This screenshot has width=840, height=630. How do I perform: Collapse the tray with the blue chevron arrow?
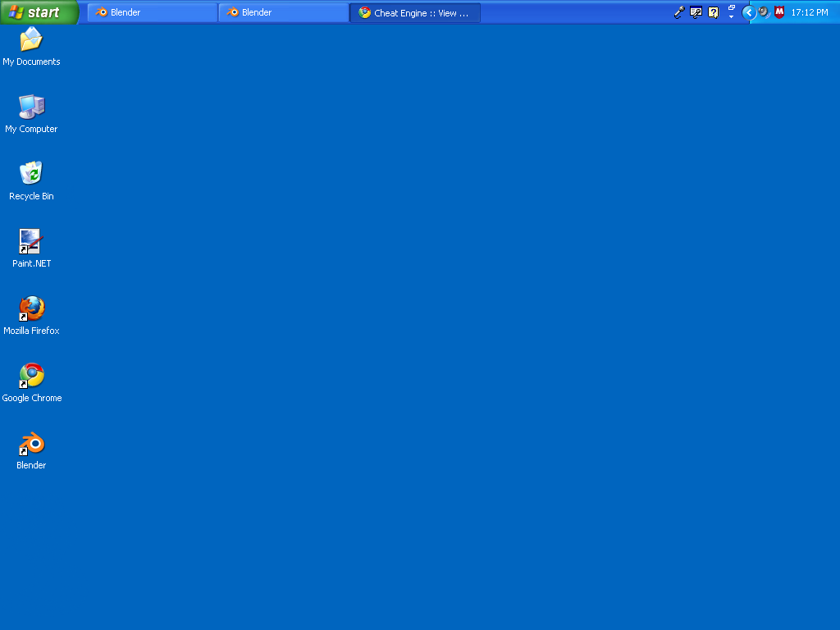(x=747, y=11)
